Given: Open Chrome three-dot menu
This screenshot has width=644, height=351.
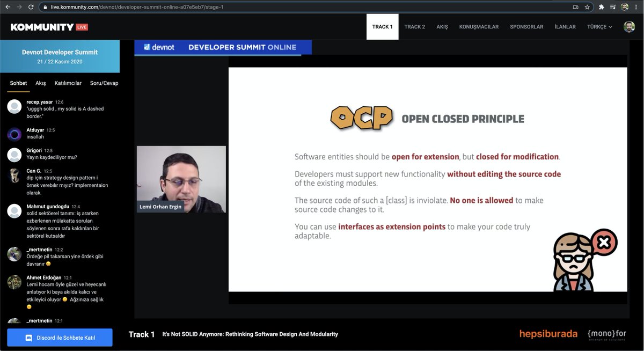Looking at the screenshot, I should (636, 7).
